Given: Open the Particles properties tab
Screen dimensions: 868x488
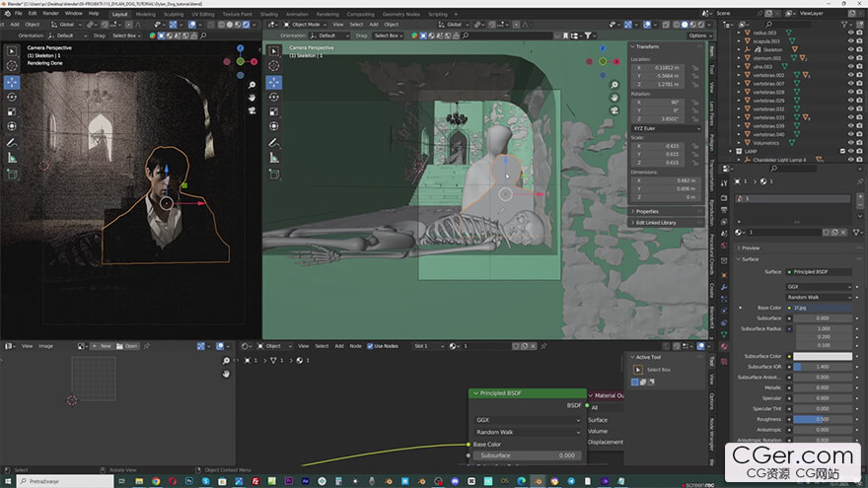Looking at the screenshot, I should 724,299.
